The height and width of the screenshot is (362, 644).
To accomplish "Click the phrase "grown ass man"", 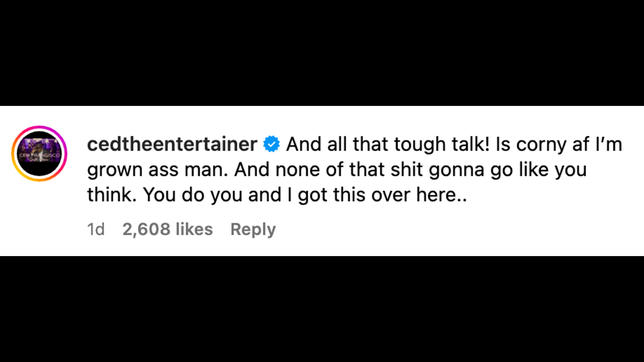I will point(157,170).
